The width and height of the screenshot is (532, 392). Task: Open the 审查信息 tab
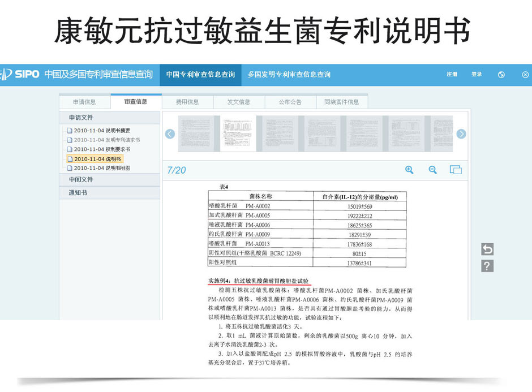click(136, 101)
